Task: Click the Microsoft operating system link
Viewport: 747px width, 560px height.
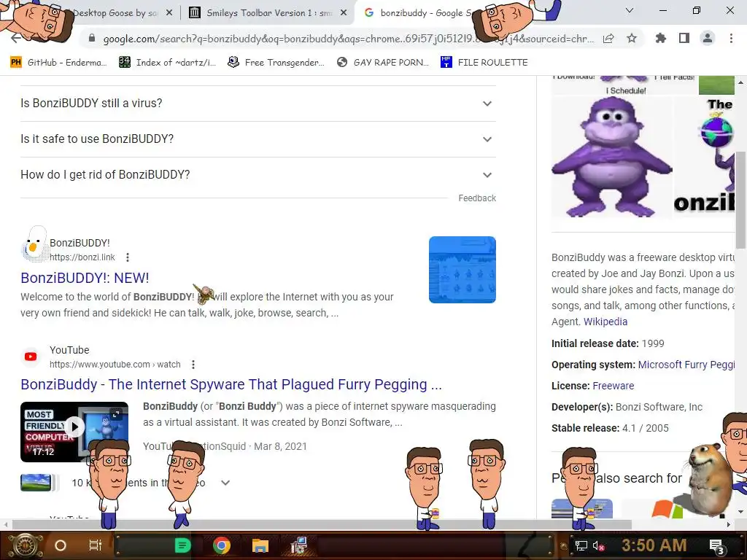Action: point(686,365)
